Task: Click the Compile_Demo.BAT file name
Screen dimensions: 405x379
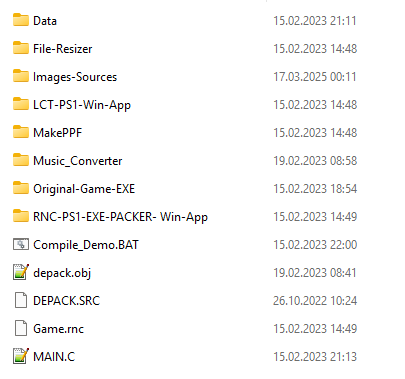Action: pos(86,245)
